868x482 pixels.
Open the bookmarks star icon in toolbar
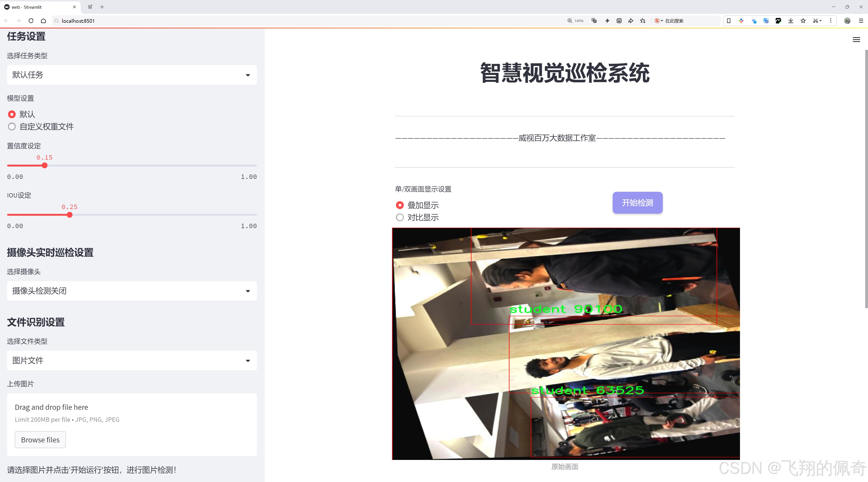[x=803, y=21]
